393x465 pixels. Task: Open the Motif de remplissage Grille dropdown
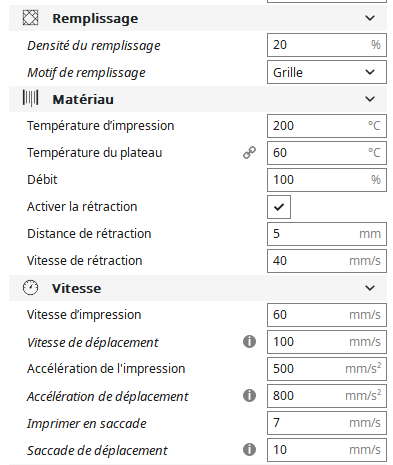point(327,72)
